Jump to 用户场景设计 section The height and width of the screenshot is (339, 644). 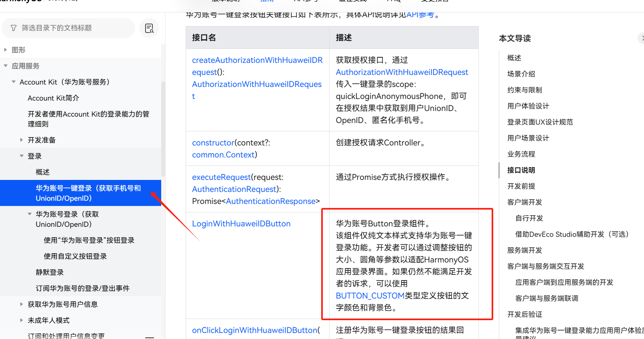(x=528, y=138)
